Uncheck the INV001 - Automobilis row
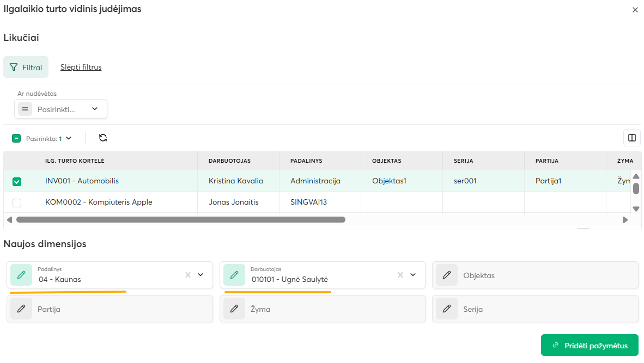 [x=17, y=181]
